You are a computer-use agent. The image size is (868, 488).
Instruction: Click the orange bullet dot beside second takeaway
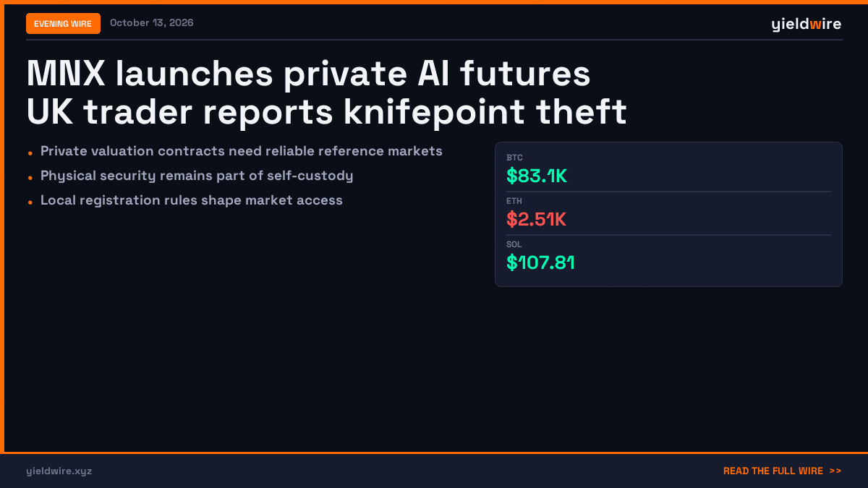click(30, 178)
